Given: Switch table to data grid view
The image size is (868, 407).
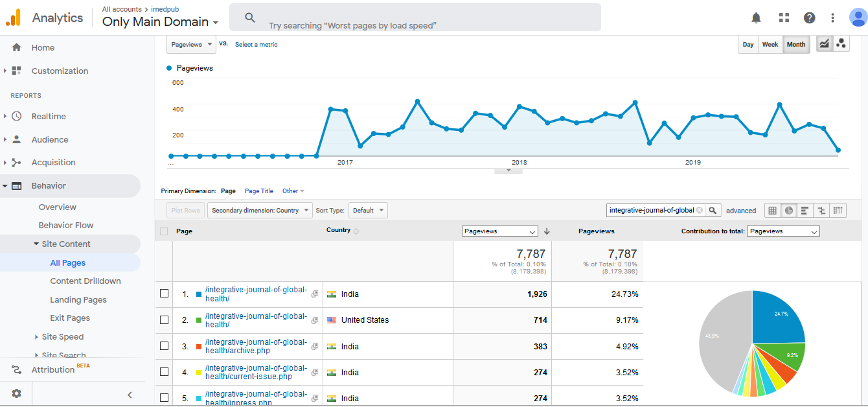Looking at the screenshot, I should (772, 211).
